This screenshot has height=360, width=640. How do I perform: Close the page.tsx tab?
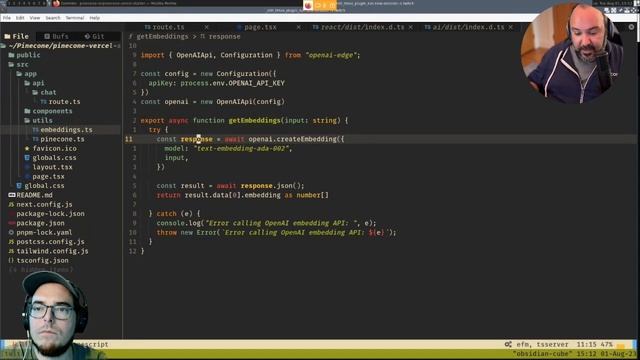pyautogui.click(x=299, y=27)
